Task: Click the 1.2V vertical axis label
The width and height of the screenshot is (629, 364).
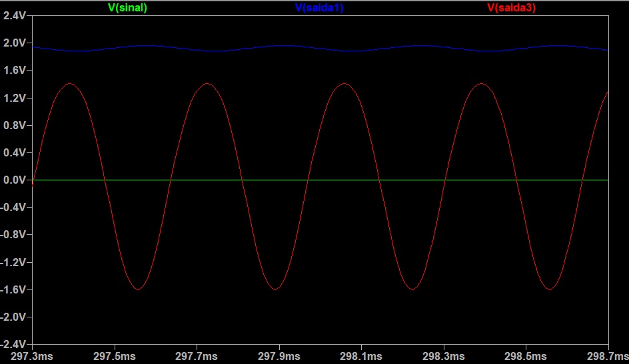Action: click(x=15, y=98)
